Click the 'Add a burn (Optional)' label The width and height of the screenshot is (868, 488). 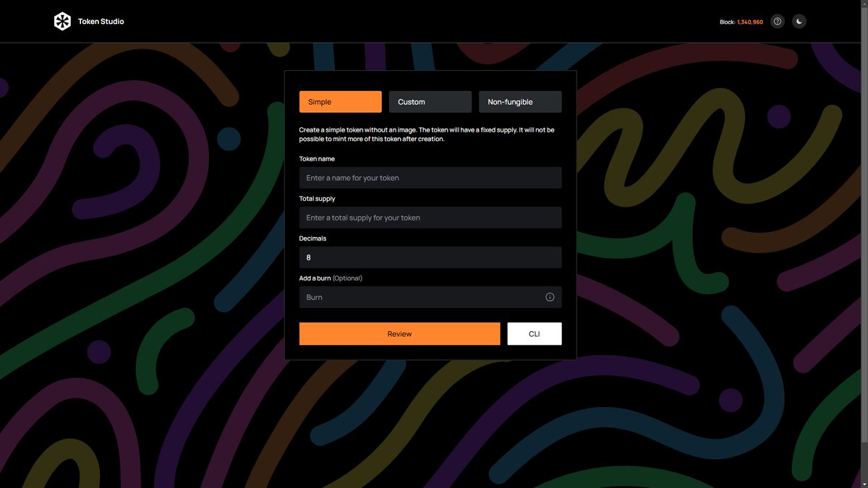coord(331,278)
